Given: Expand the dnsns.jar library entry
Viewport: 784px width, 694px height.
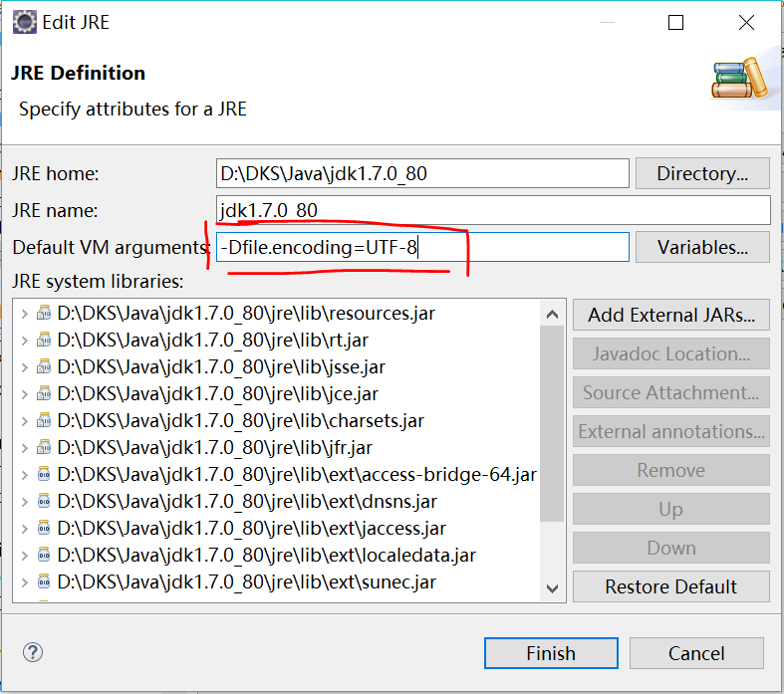Looking at the screenshot, I should pyautogui.click(x=24, y=502).
